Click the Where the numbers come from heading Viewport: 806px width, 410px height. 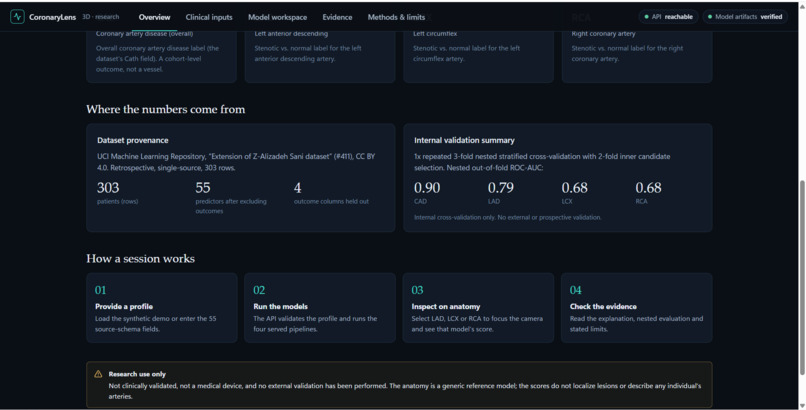pos(166,109)
